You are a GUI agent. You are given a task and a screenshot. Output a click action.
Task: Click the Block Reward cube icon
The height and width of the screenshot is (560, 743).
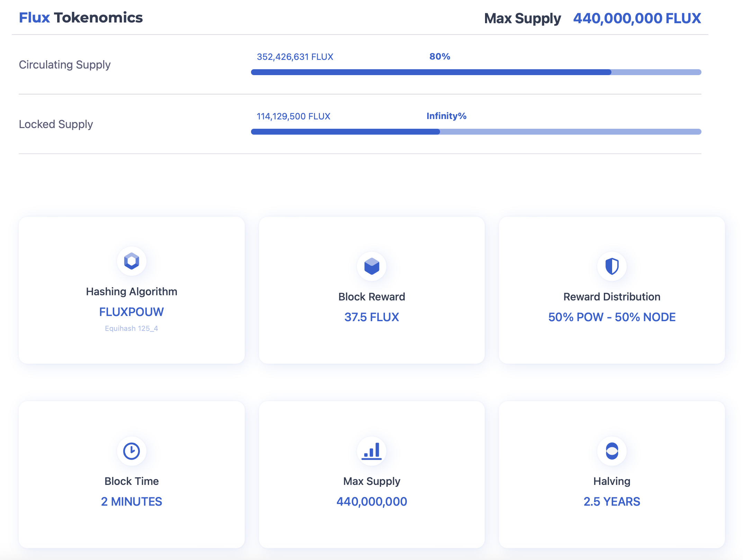(371, 266)
